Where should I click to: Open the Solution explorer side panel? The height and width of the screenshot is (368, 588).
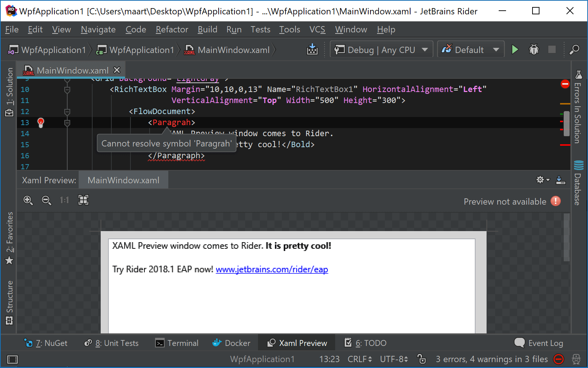9,92
